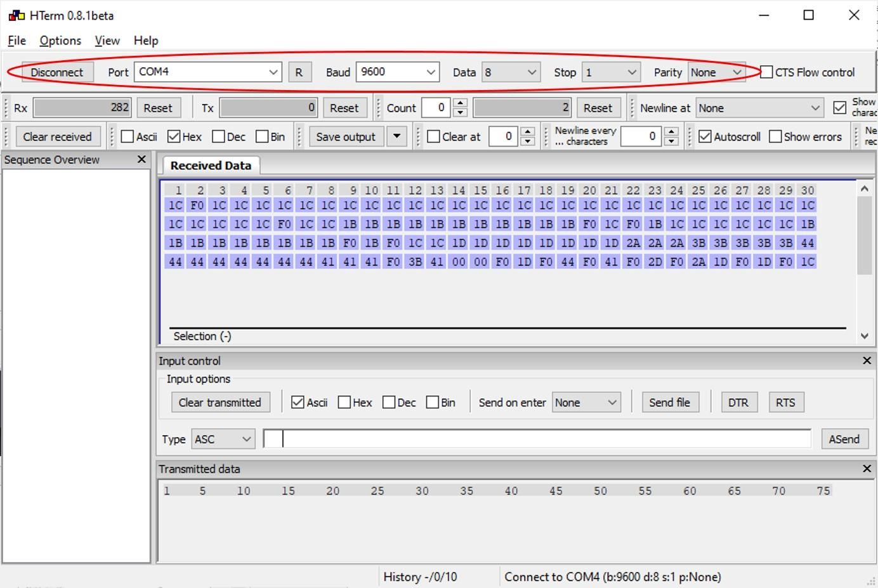Screen dimensions: 878x588
Task: Open the Parity selection dropdown
Action: pyautogui.click(x=738, y=72)
